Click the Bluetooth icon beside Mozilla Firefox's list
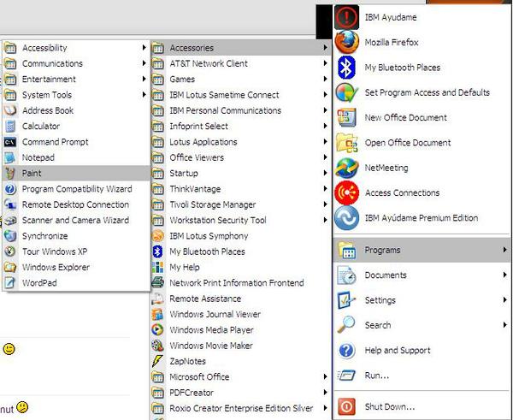The image size is (513, 420). point(346,68)
